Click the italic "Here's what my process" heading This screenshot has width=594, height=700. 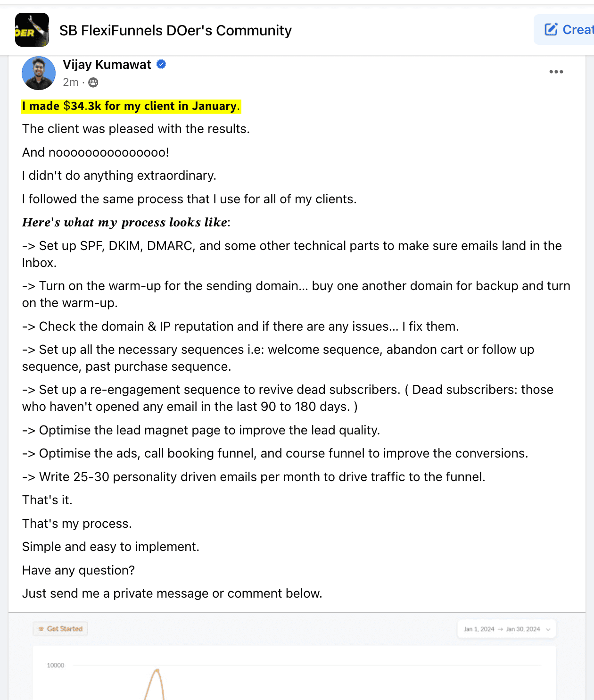pos(126,223)
